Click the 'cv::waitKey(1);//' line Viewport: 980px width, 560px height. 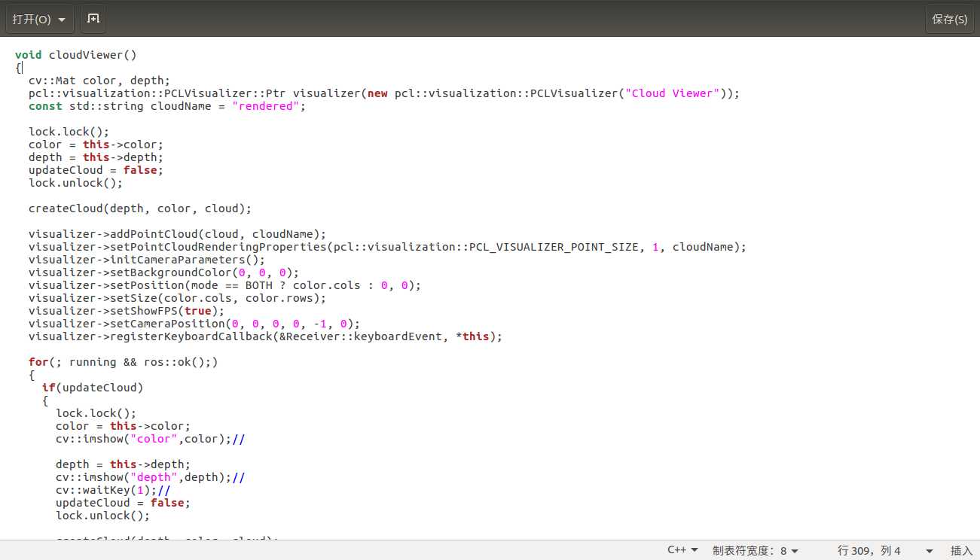(x=113, y=490)
